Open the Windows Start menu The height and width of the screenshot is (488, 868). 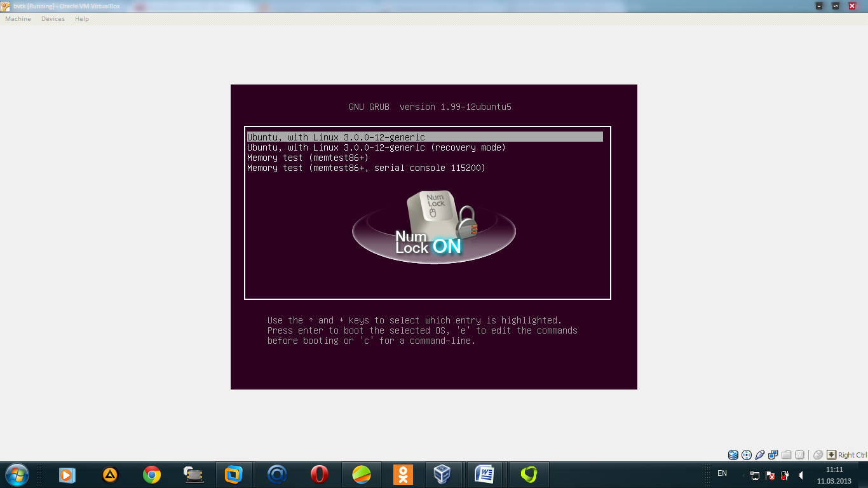[17, 475]
